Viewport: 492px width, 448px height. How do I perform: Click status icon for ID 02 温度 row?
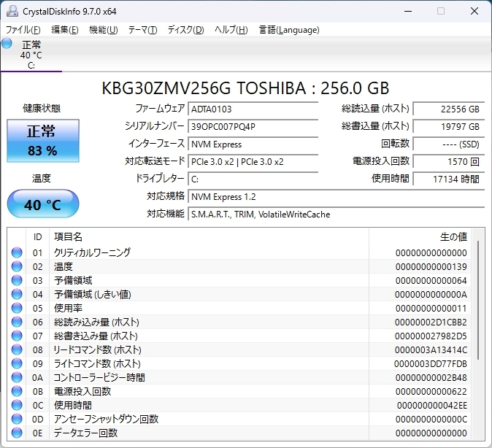click(x=17, y=266)
